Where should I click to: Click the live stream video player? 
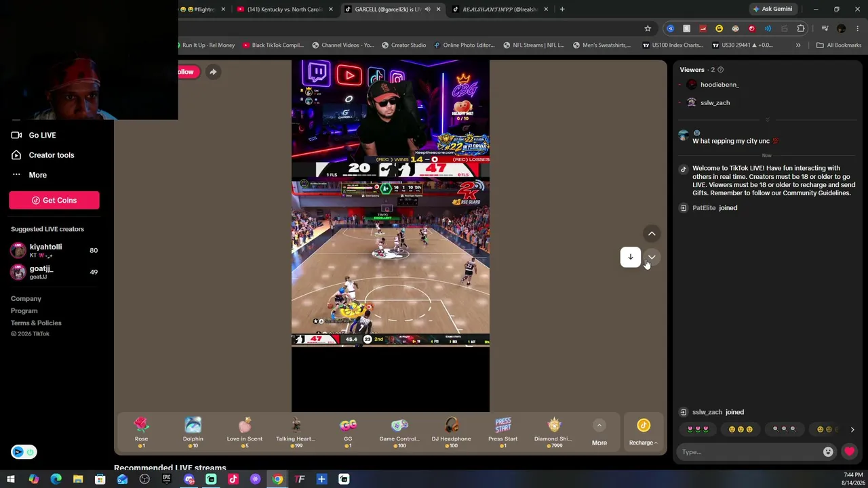[x=391, y=236]
